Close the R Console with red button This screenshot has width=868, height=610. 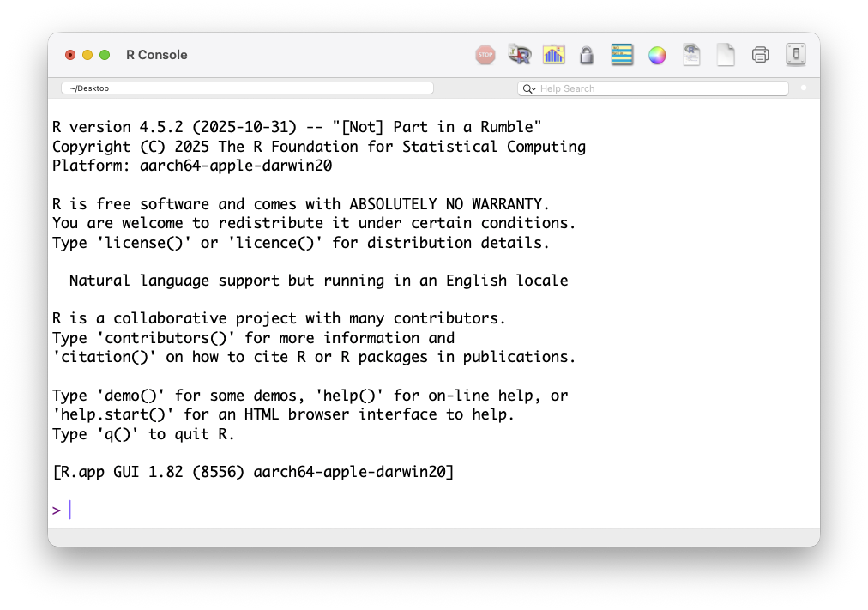point(70,55)
